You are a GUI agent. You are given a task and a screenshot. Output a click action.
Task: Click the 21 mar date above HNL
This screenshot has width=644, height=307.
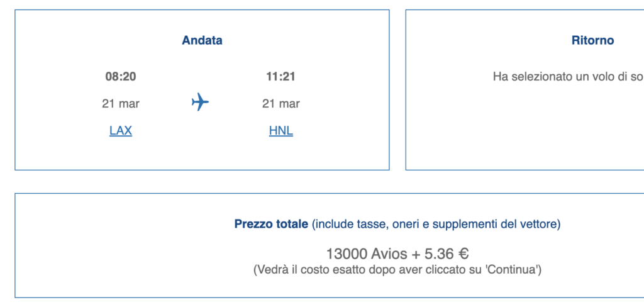[x=281, y=104]
